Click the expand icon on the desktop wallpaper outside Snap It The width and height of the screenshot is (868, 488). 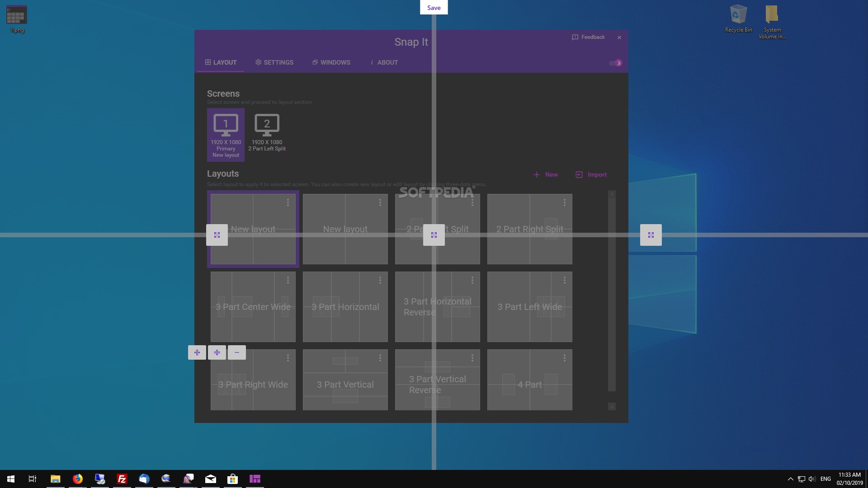pyautogui.click(x=651, y=235)
